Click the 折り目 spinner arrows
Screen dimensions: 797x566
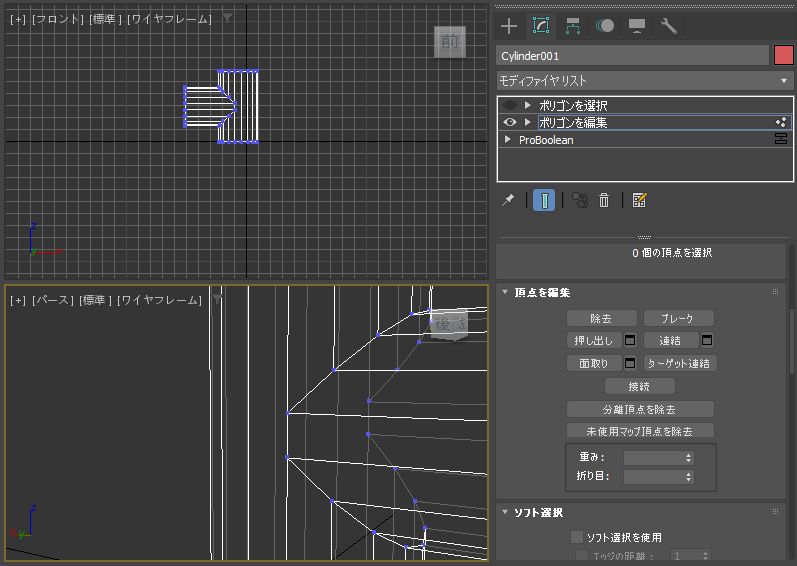(x=688, y=477)
